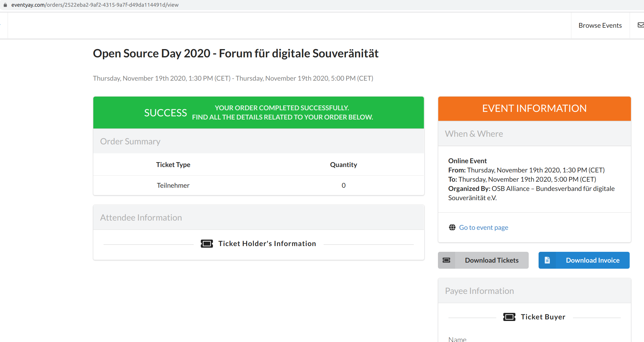This screenshot has width=644, height=342.
Task: Click the globe icon beside the event page link
Action: 452,227
